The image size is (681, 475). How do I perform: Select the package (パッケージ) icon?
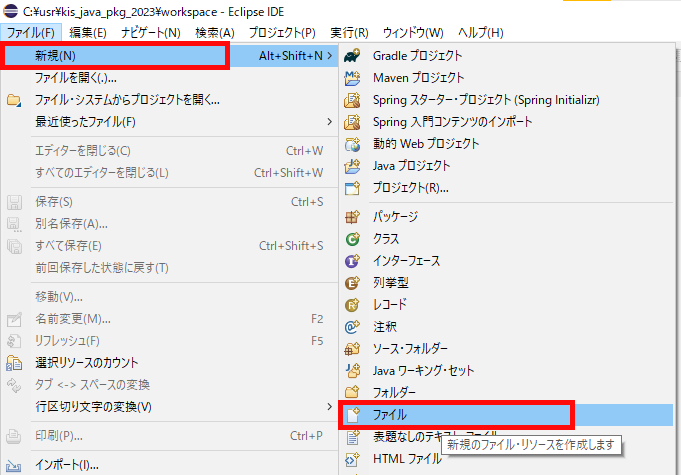[x=352, y=217]
